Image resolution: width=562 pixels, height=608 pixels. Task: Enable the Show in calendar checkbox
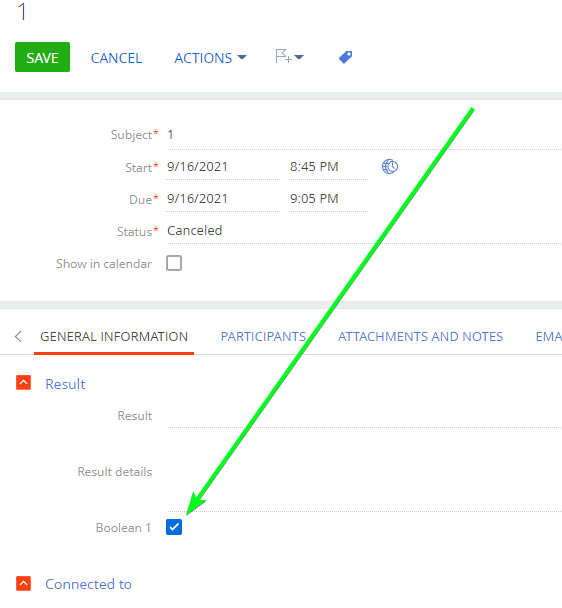pyautogui.click(x=174, y=263)
